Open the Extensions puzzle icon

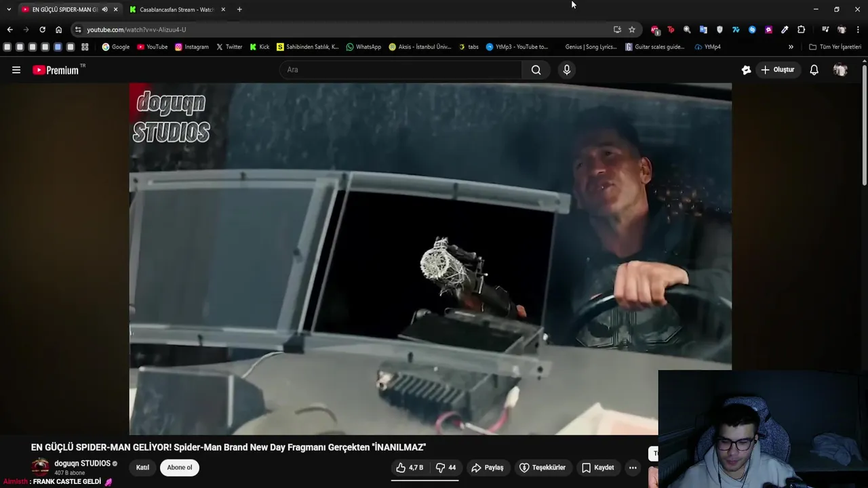(801, 30)
